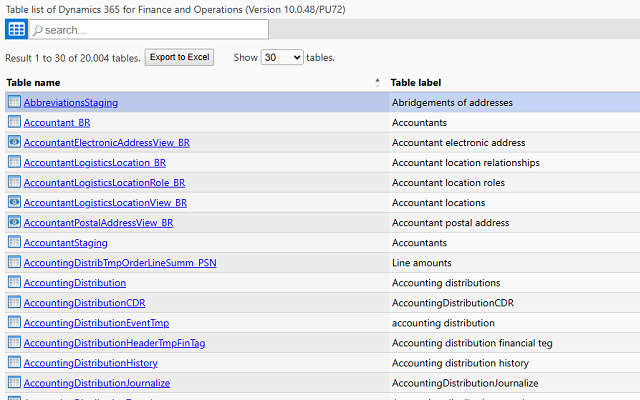The height and width of the screenshot is (400, 640).
Task: Open the AccountantLogisticsLocationRole_BR link
Action: pyautogui.click(x=104, y=183)
